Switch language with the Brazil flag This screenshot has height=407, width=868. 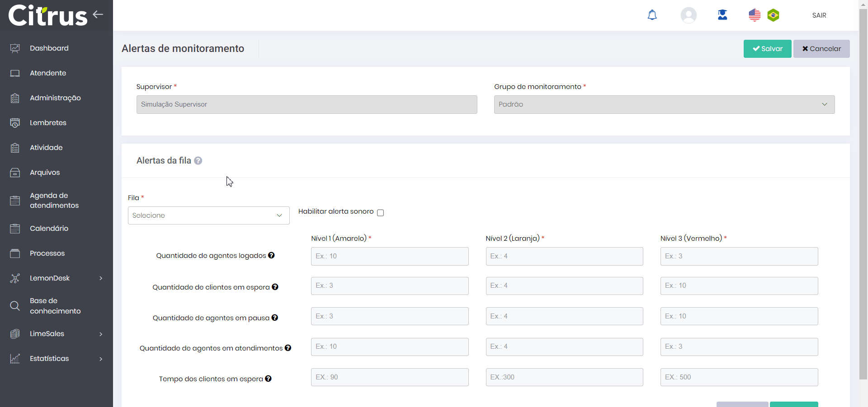(774, 15)
